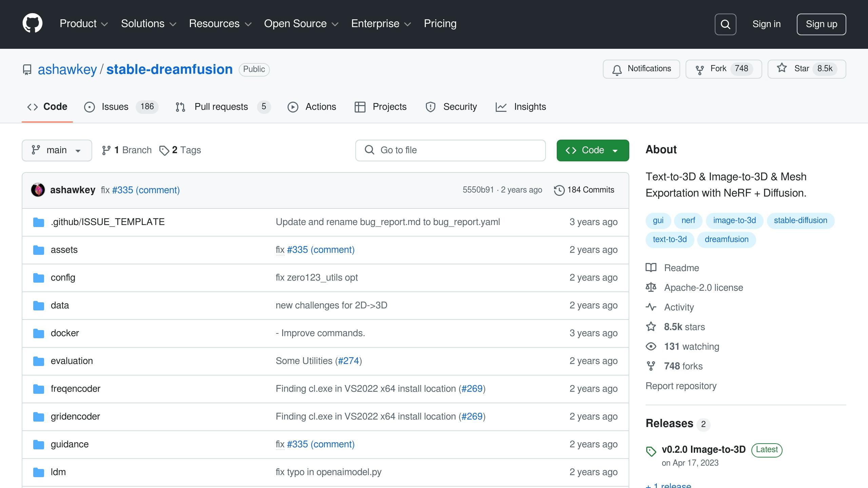Click the evaluation folder icon
Screen dimensions: 868x488
[x=39, y=361]
